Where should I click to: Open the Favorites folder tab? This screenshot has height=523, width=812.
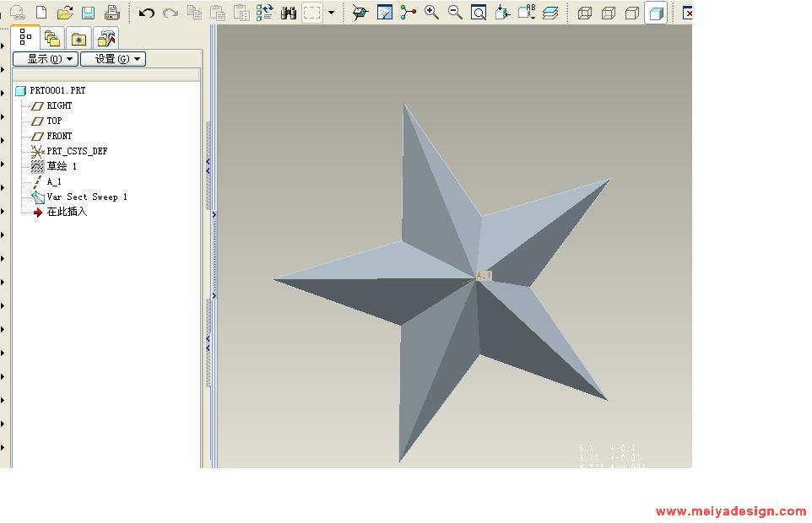[x=78, y=39]
